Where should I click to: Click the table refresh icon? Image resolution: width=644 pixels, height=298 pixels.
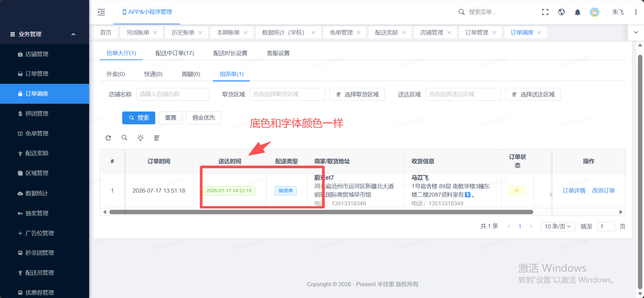click(x=108, y=138)
